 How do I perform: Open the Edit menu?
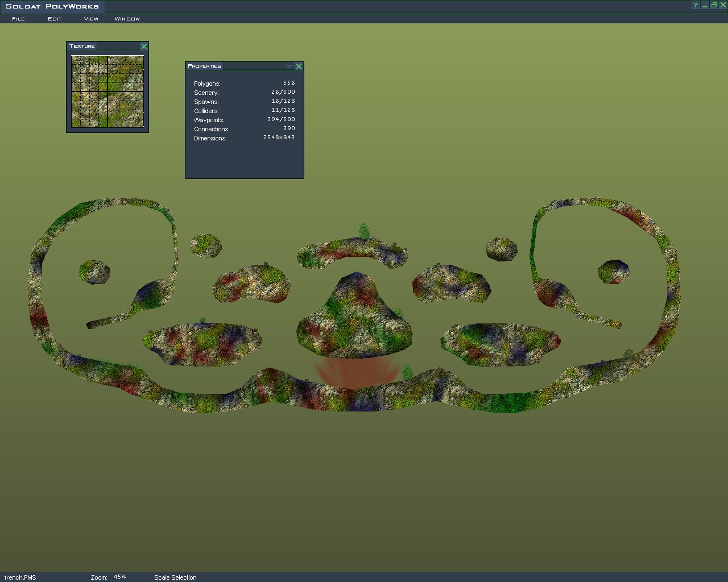tap(55, 19)
